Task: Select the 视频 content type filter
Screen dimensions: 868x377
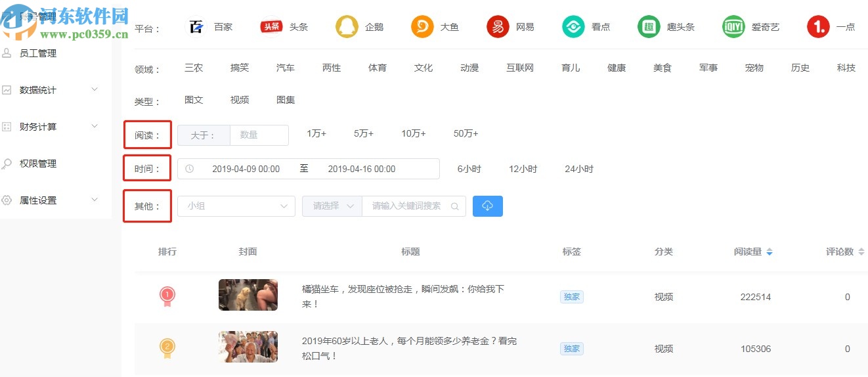Action: pos(240,100)
